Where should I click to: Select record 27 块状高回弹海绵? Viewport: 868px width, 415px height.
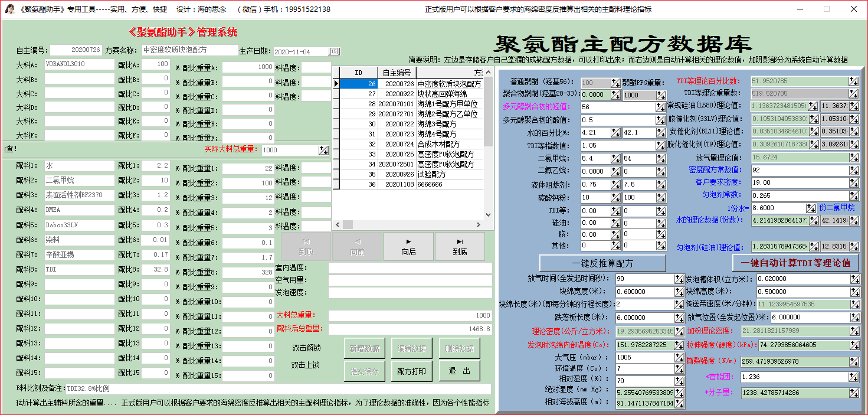pyautogui.click(x=412, y=94)
